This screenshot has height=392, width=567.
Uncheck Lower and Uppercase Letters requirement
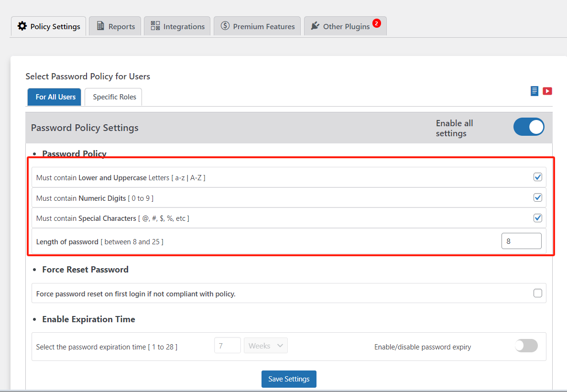[x=538, y=177]
